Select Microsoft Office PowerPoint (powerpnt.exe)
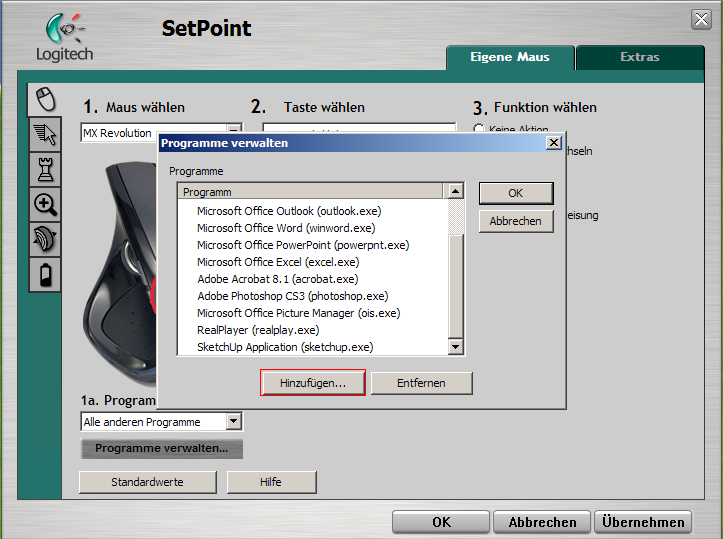This screenshot has height=539, width=723. (x=303, y=245)
